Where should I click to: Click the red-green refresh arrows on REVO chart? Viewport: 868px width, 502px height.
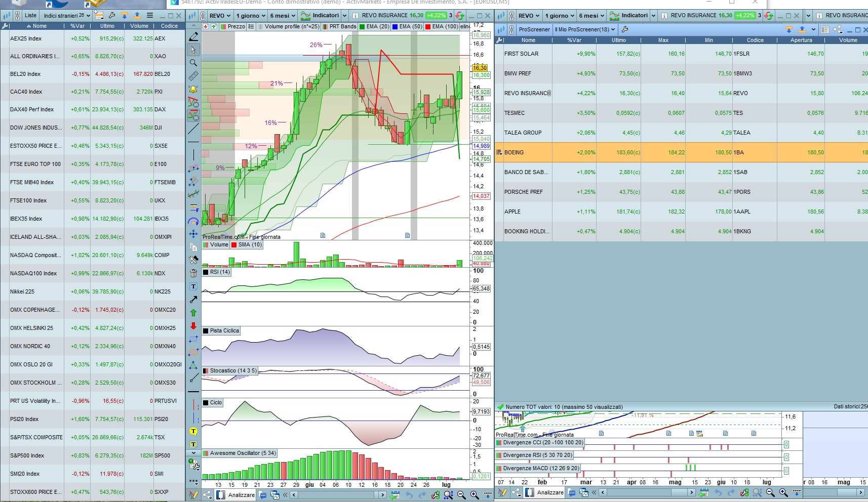click(x=460, y=16)
